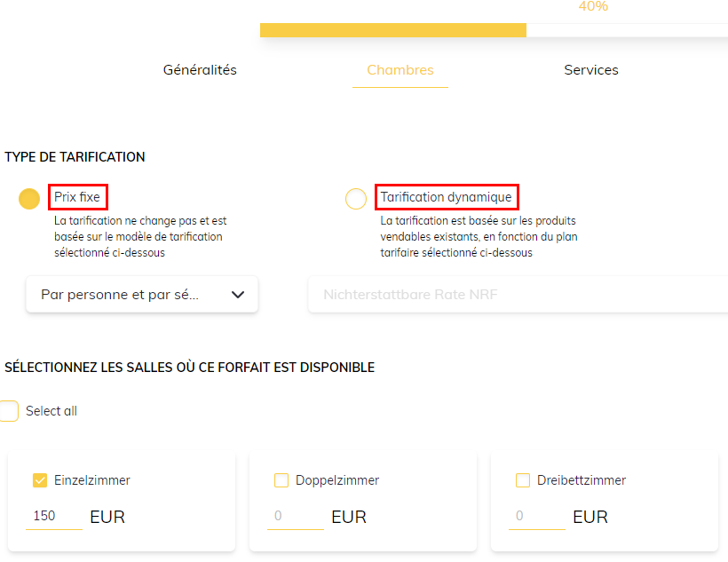
Task: Click the dropdown chevron arrow icon
Action: click(237, 295)
